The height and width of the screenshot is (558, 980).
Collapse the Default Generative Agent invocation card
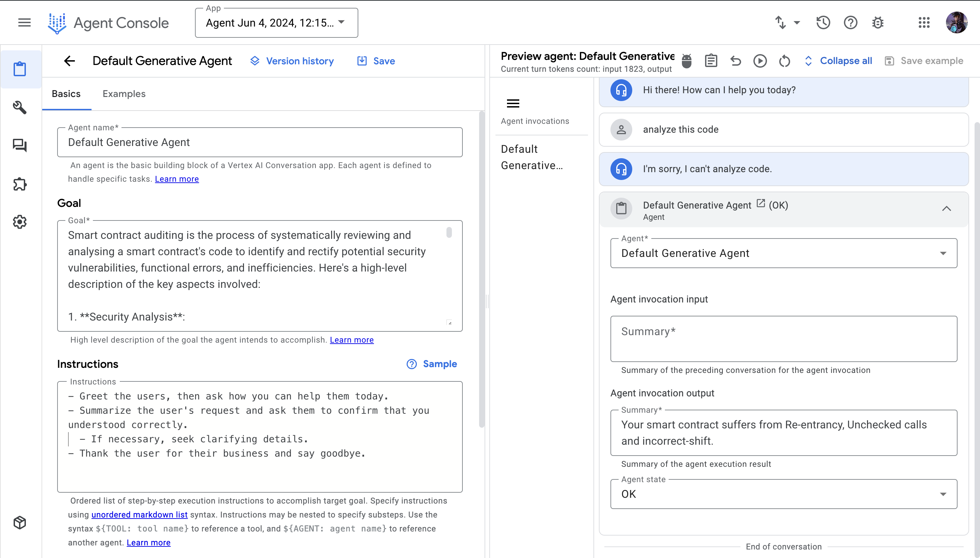click(946, 209)
